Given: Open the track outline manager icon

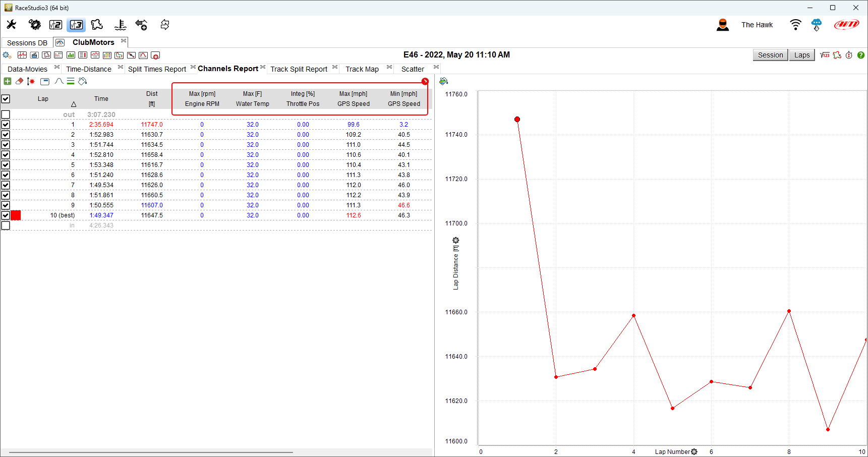Looking at the screenshot, I should tap(97, 24).
